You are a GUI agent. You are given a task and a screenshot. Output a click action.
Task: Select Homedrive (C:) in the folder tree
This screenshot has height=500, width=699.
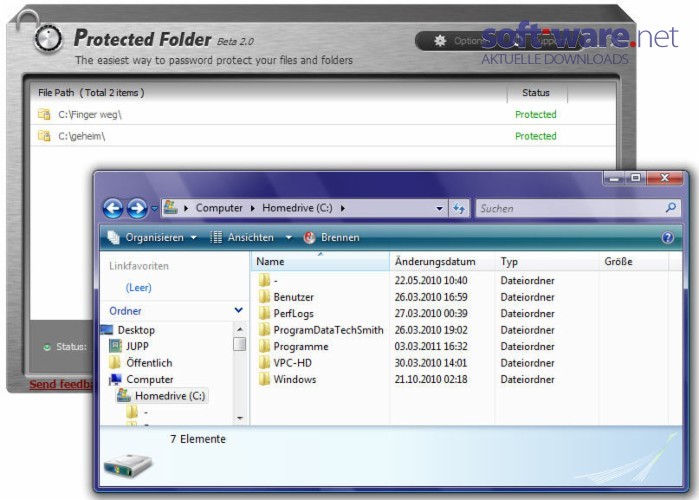pos(170,396)
